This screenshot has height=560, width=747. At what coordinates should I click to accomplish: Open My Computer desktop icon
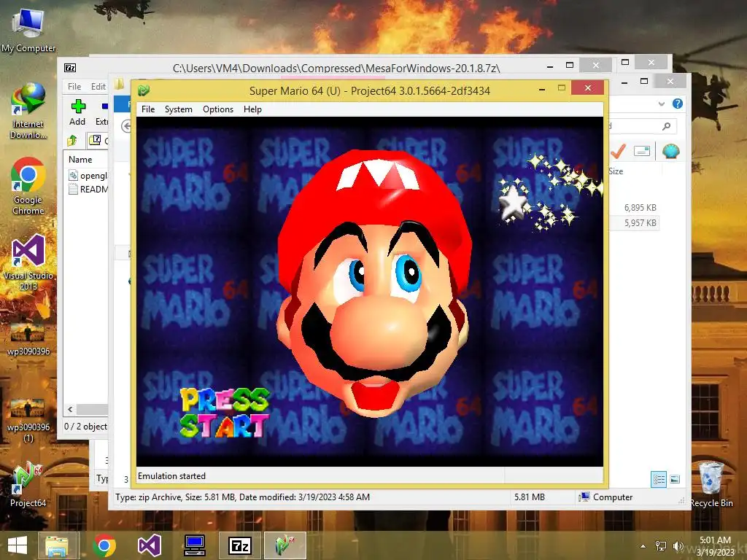28,30
